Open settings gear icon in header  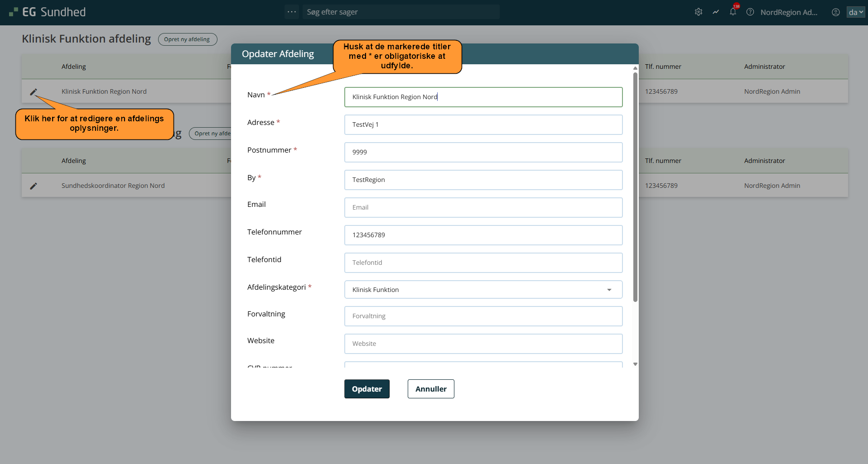pyautogui.click(x=699, y=12)
